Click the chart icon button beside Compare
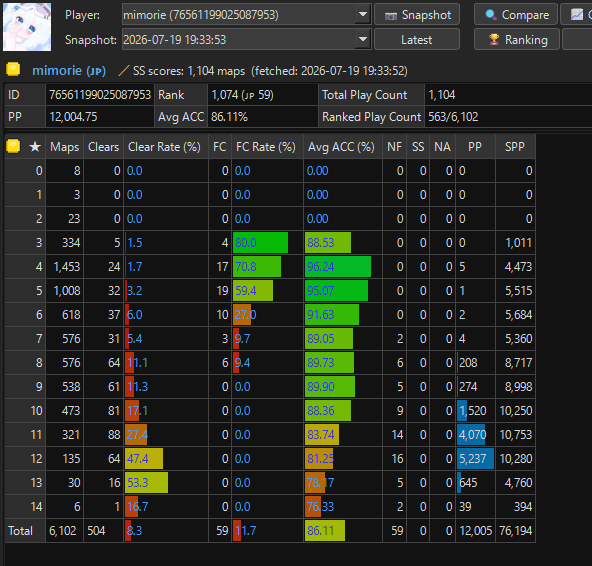The image size is (592, 566). tap(577, 15)
